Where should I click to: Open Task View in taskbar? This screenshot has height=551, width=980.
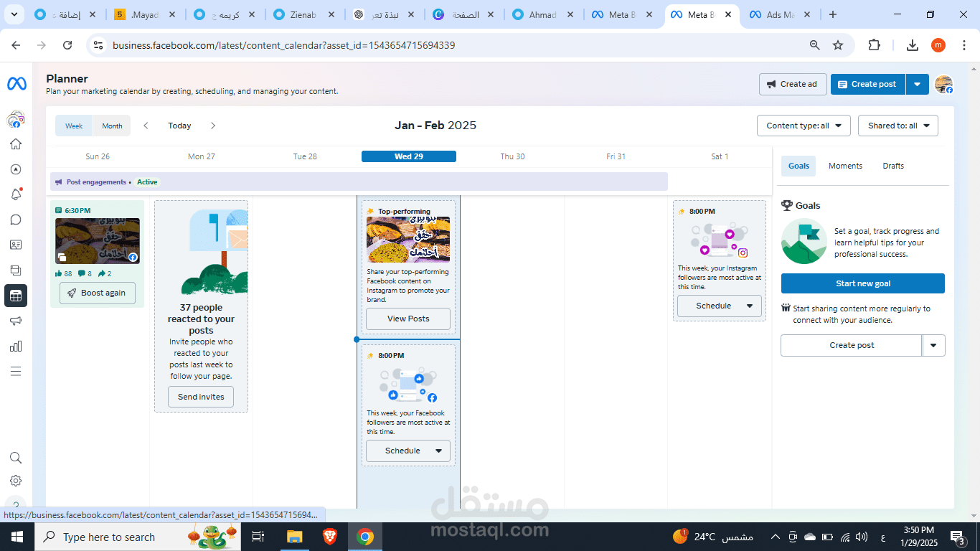pos(259,537)
